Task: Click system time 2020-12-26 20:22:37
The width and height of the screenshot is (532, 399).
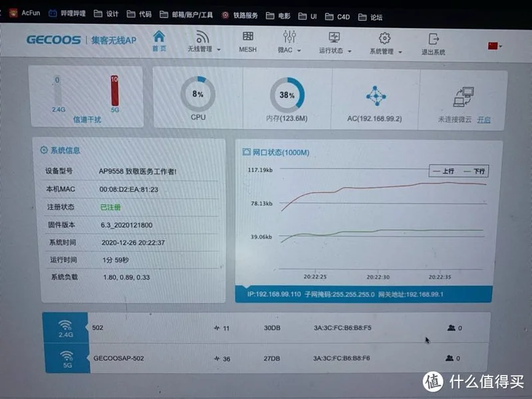Action: (x=133, y=243)
